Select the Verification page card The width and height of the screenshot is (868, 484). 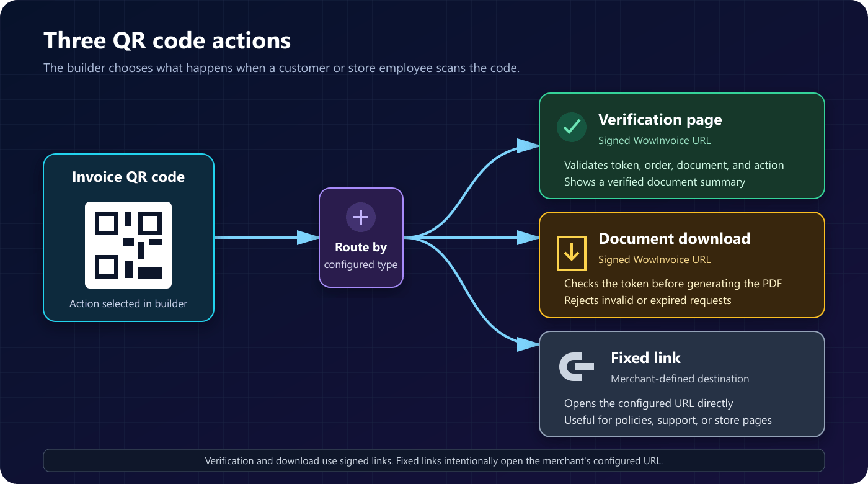point(682,146)
